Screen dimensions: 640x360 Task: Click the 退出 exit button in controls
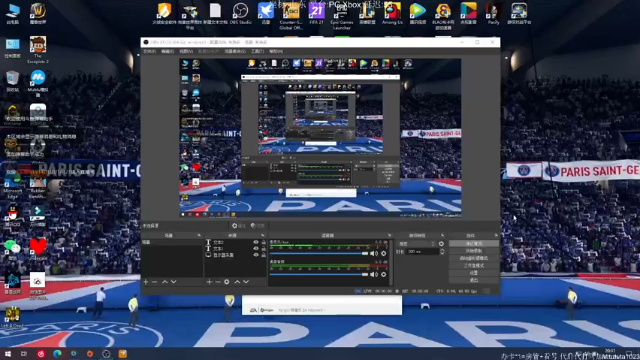(x=473, y=280)
